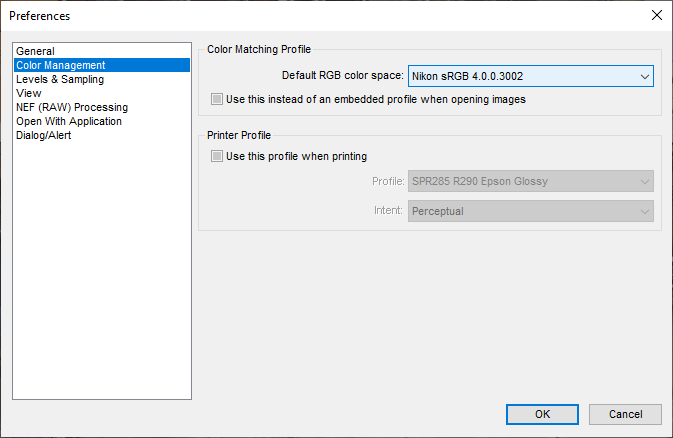The width and height of the screenshot is (673, 438).
Task: Click the Intent: label text
Action: (x=388, y=210)
